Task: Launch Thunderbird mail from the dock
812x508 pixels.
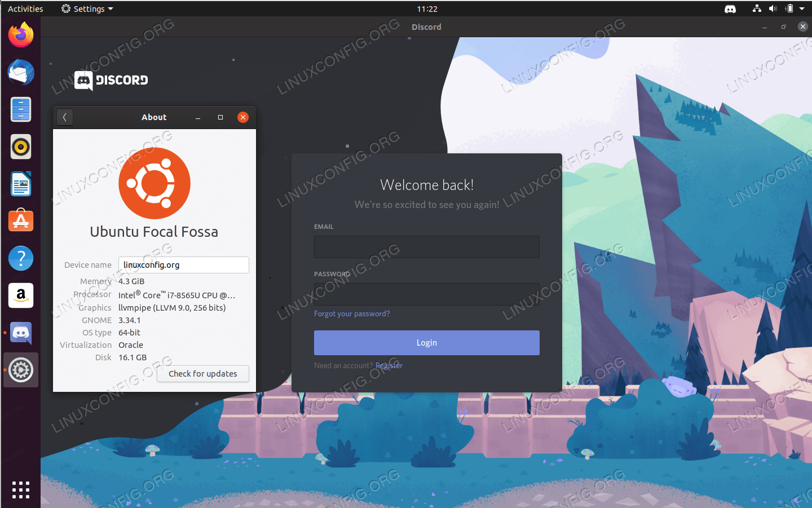Action: [x=21, y=72]
